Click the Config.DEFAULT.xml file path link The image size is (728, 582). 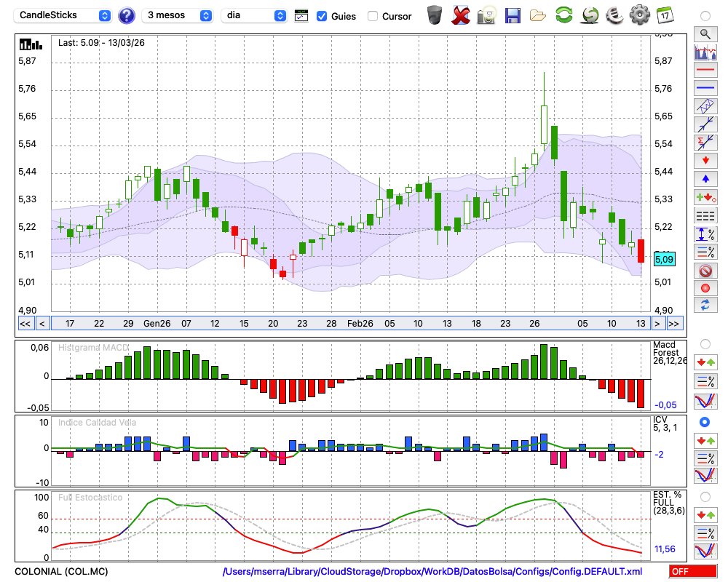[x=432, y=572]
